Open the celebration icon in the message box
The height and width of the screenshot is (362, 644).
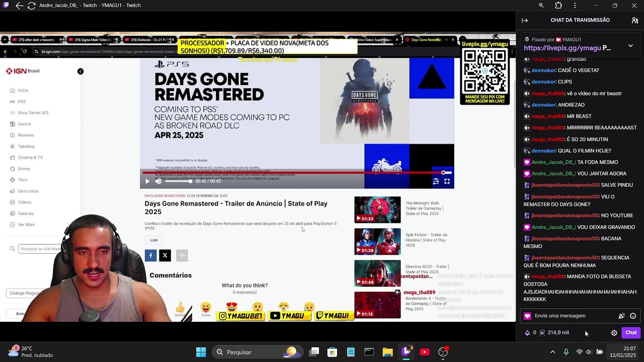coord(622,316)
